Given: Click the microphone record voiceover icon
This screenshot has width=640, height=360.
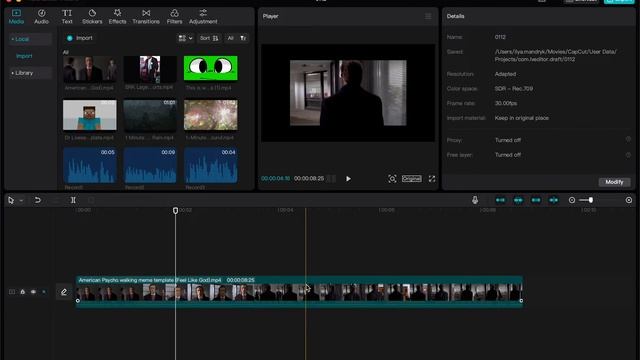Looking at the screenshot, I should 475,200.
